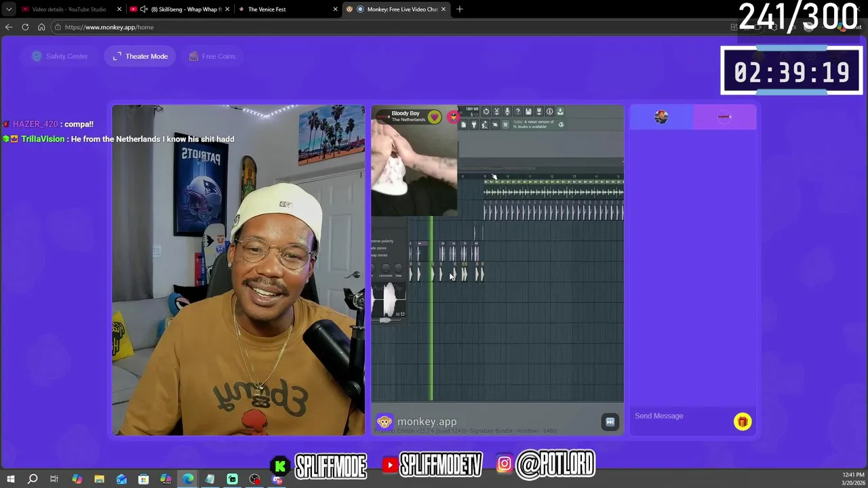Open Microsoft Store from taskbar
This screenshot has width=868, height=488.
click(143, 479)
